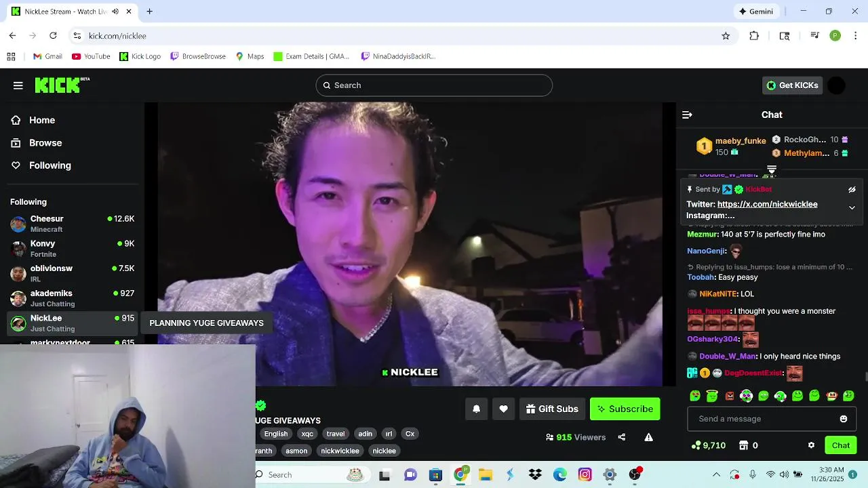Open Dropbox from the taskbar
Image resolution: width=868 pixels, height=488 pixels.
pos(535,474)
